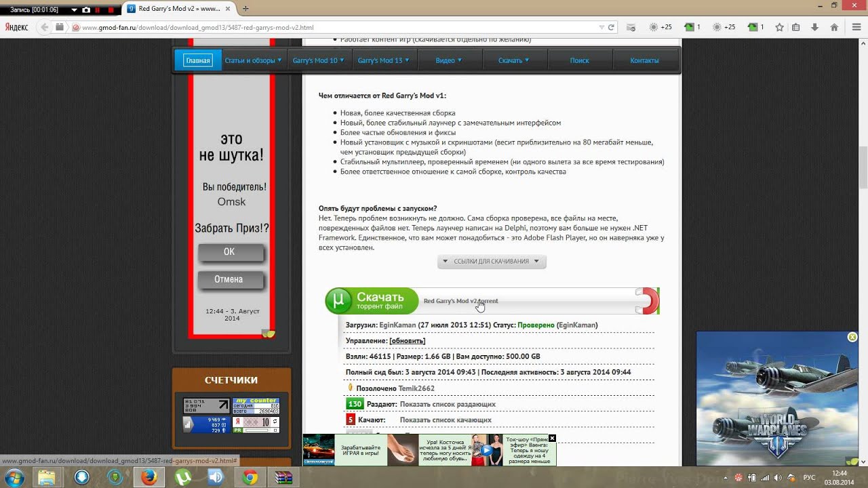Open Garry's Mod 10 dropdown menu
The height and width of the screenshot is (488, 868).
[318, 60]
